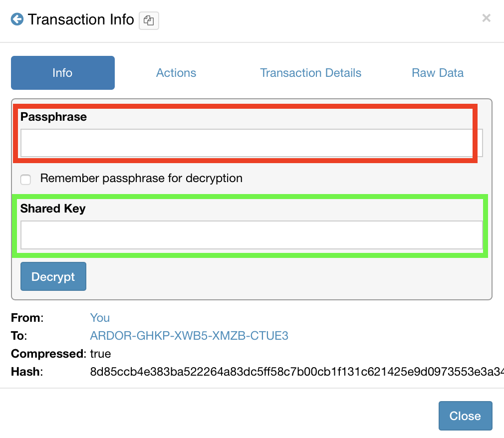Focus the Shared Key text field
The image size is (504, 438).
point(251,235)
